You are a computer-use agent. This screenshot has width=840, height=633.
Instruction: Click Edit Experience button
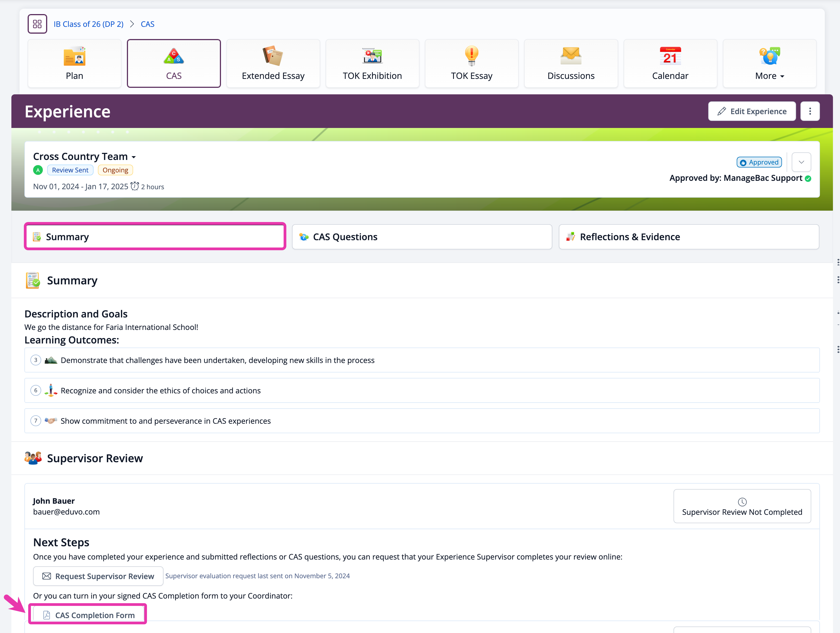coord(752,111)
